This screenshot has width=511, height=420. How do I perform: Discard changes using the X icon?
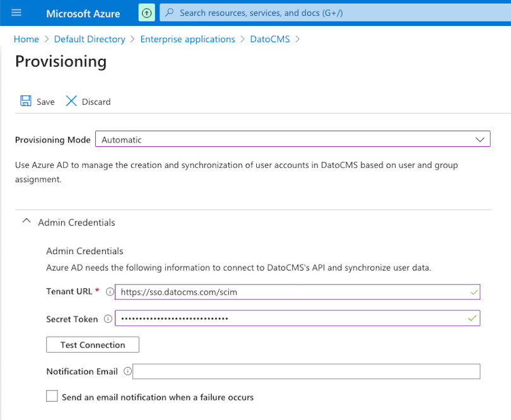click(73, 101)
